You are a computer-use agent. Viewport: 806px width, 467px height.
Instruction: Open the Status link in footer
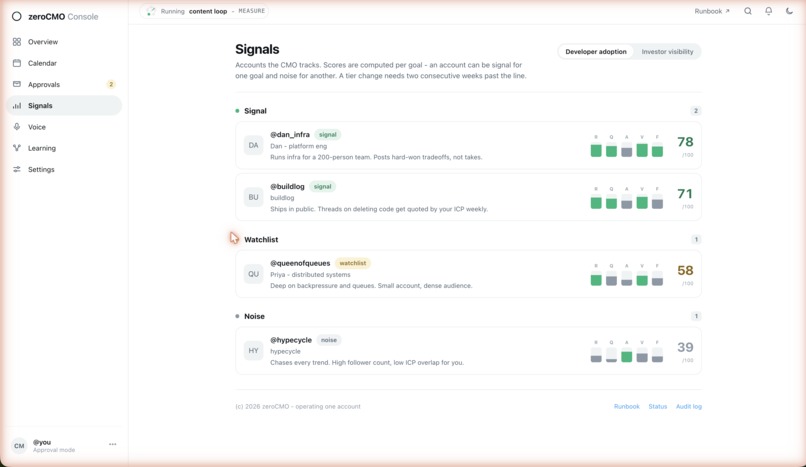pos(657,406)
